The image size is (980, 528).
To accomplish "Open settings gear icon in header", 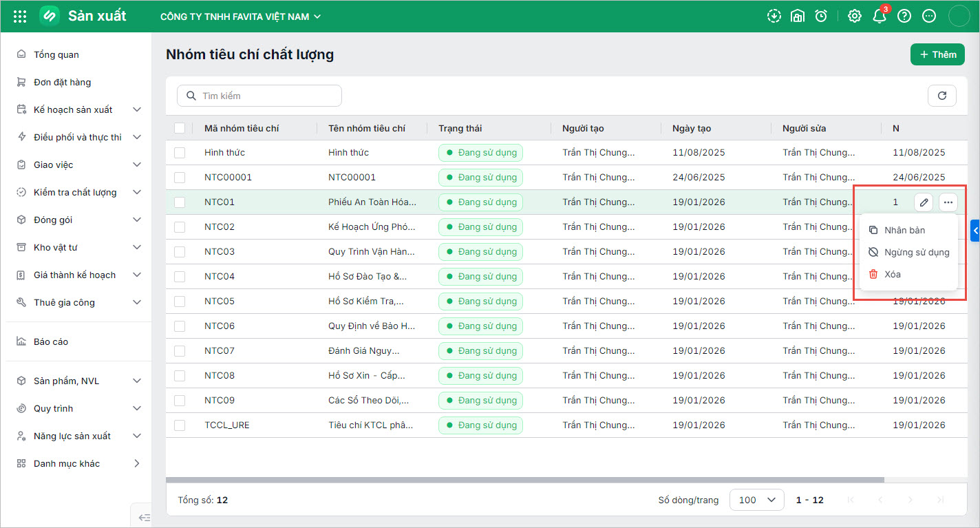I will coord(855,16).
